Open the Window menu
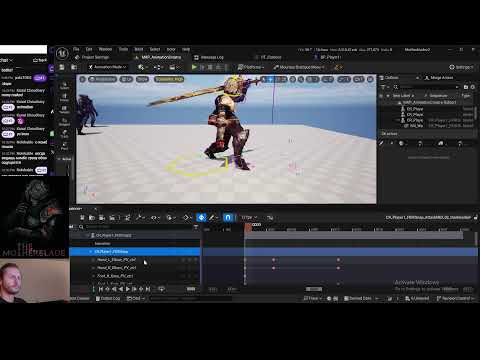 point(105,49)
